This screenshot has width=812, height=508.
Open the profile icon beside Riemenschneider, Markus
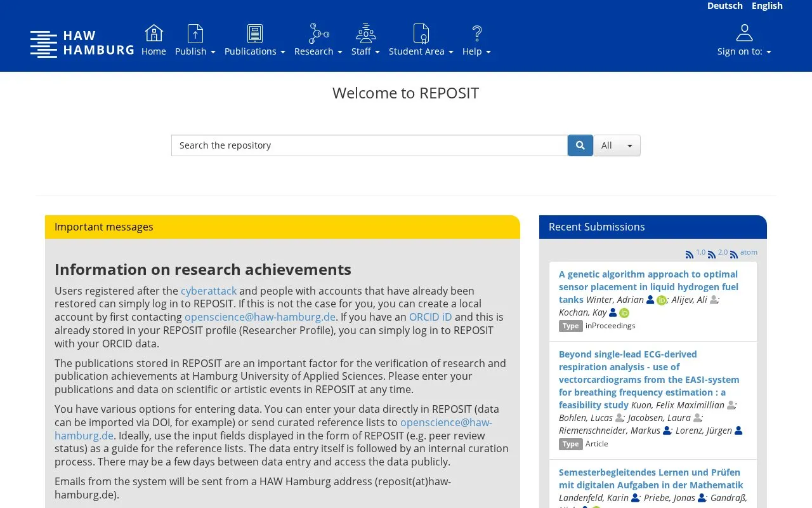pyautogui.click(x=667, y=431)
